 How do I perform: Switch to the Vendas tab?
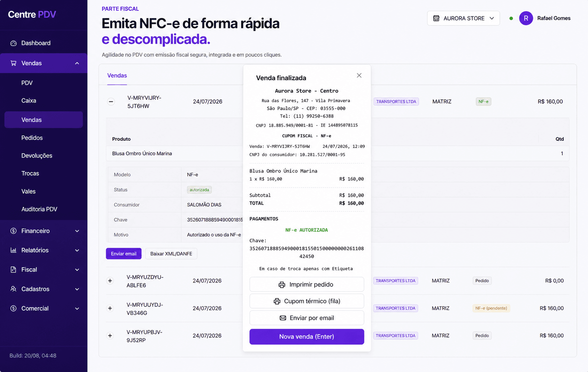pyautogui.click(x=117, y=76)
